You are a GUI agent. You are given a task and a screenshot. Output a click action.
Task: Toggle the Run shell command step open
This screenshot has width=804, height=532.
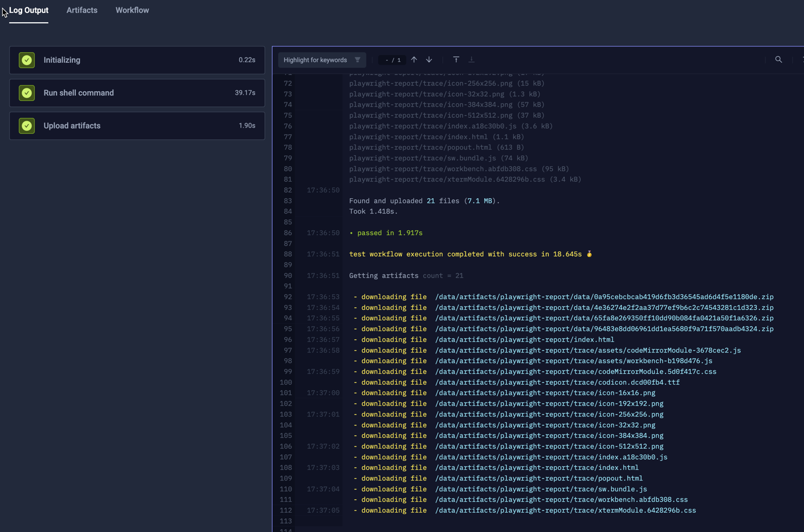(136, 92)
